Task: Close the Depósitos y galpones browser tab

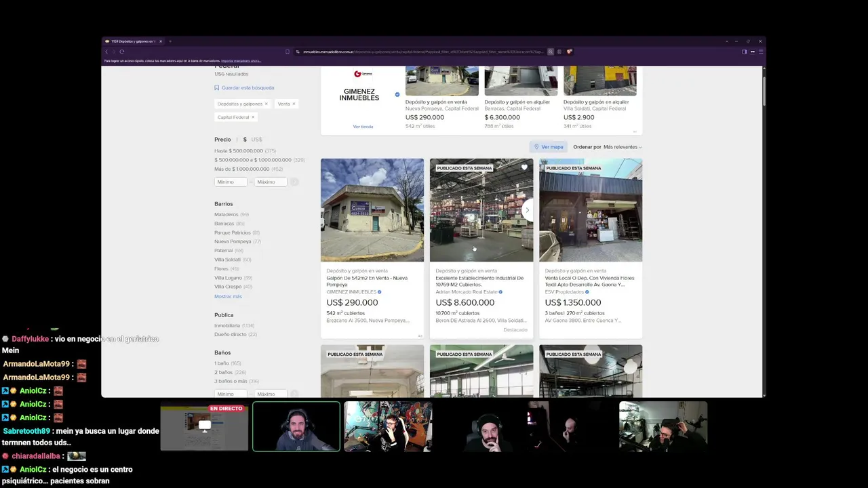Action: pos(161,41)
